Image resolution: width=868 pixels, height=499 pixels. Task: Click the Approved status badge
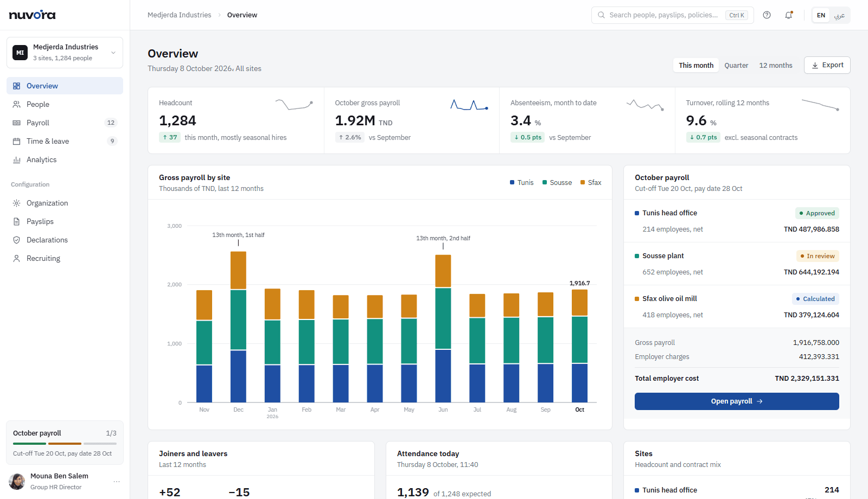pyautogui.click(x=817, y=213)
